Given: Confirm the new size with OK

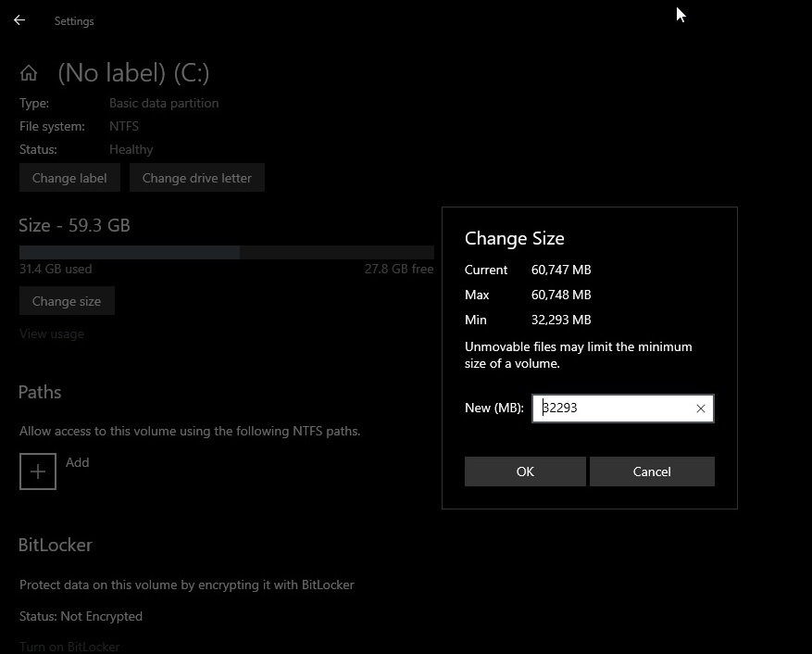Looking at the screenshot, I should (x=525, y=472).
